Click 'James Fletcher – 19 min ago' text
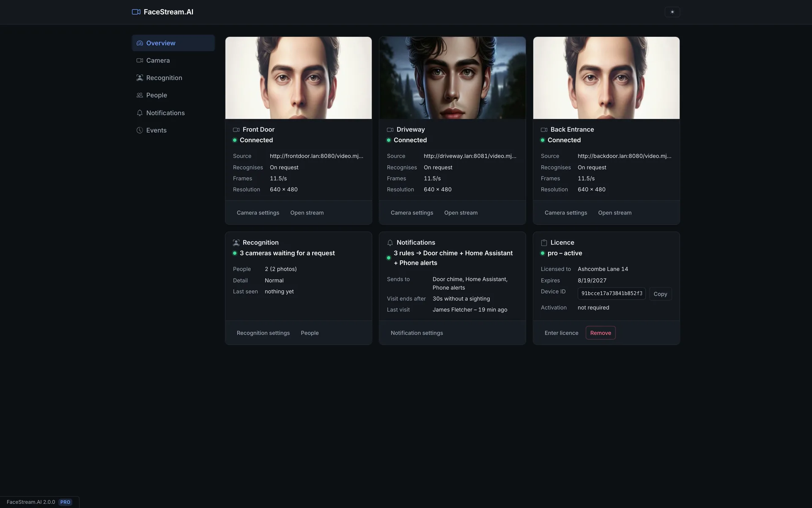 (470, 310)
